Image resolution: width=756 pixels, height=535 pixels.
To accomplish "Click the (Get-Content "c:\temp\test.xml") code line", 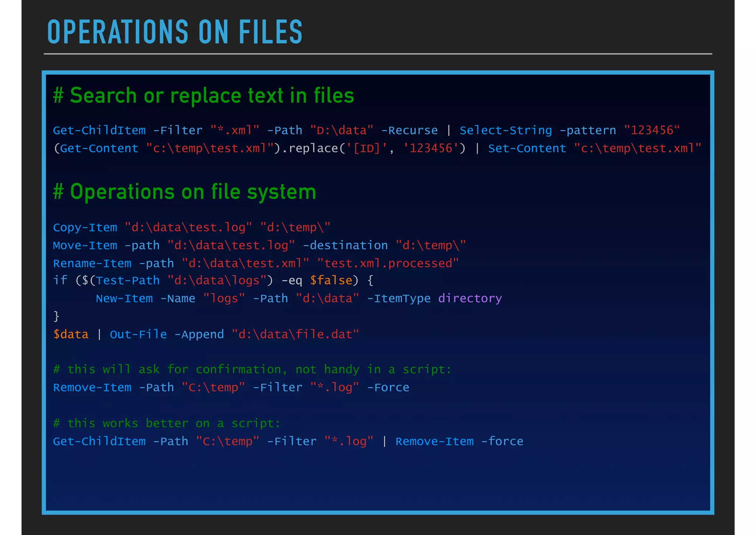I will pos(377,149).
